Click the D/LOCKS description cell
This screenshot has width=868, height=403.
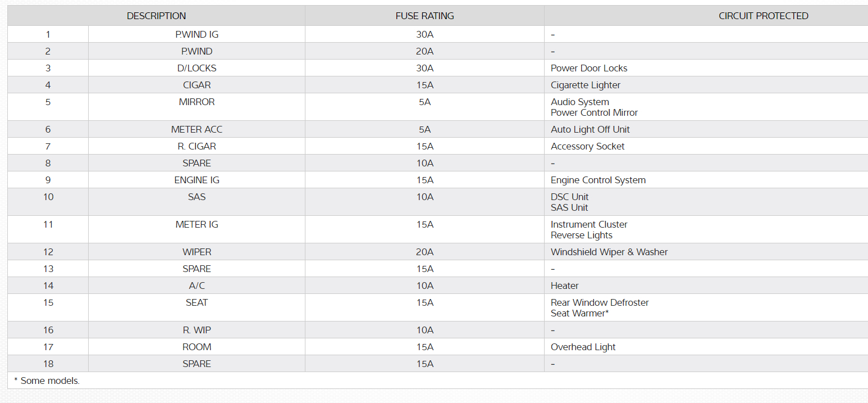(197, 68)
